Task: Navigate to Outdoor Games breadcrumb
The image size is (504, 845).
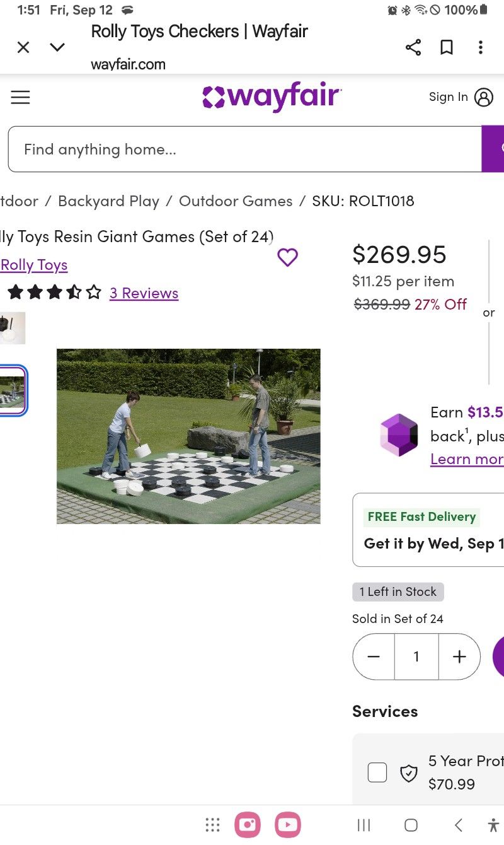Action: coord(236,201)
